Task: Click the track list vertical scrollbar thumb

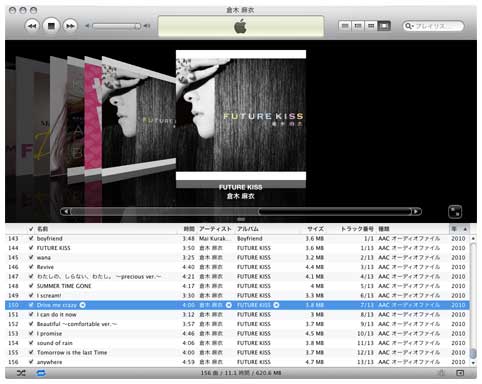Action: (x=473, y=353)
